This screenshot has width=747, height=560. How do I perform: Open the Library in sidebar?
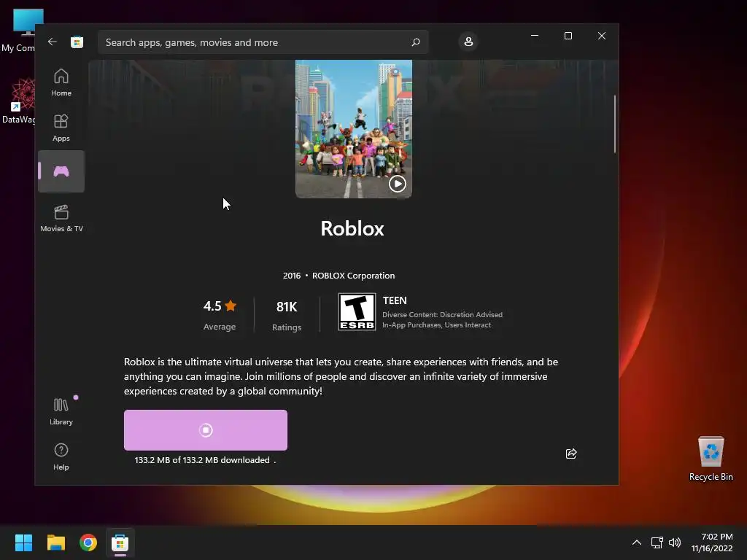point(61,411)
